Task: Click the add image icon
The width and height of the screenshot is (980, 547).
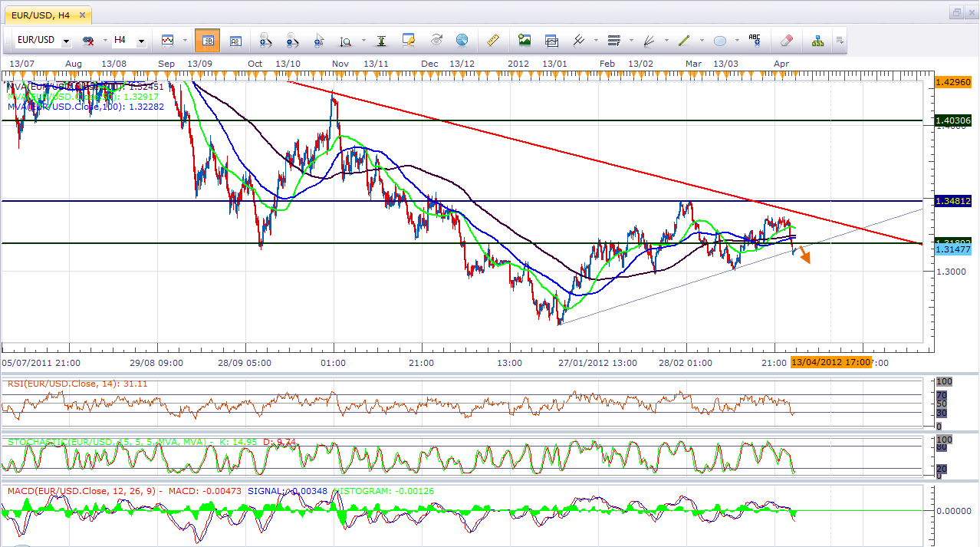Action: coord(525,40)
